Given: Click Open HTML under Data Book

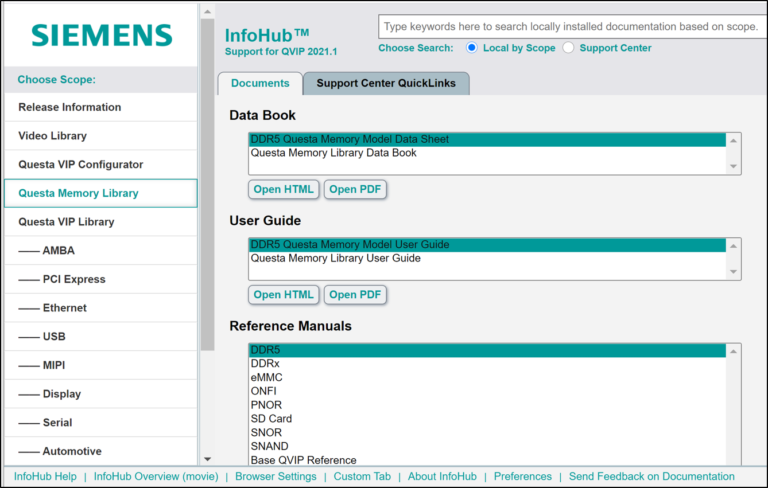Looking at the screenshot, I should click(x=283, y=189).
